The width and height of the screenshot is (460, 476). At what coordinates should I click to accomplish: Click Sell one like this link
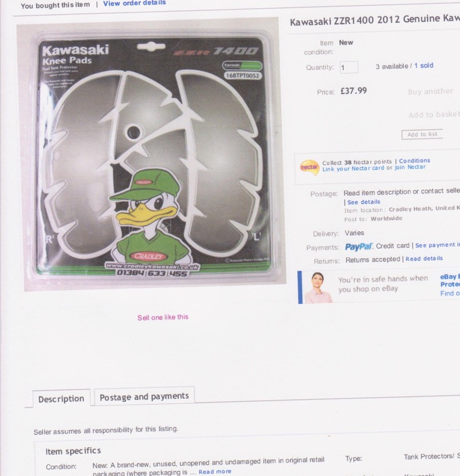tap(163, 318)
